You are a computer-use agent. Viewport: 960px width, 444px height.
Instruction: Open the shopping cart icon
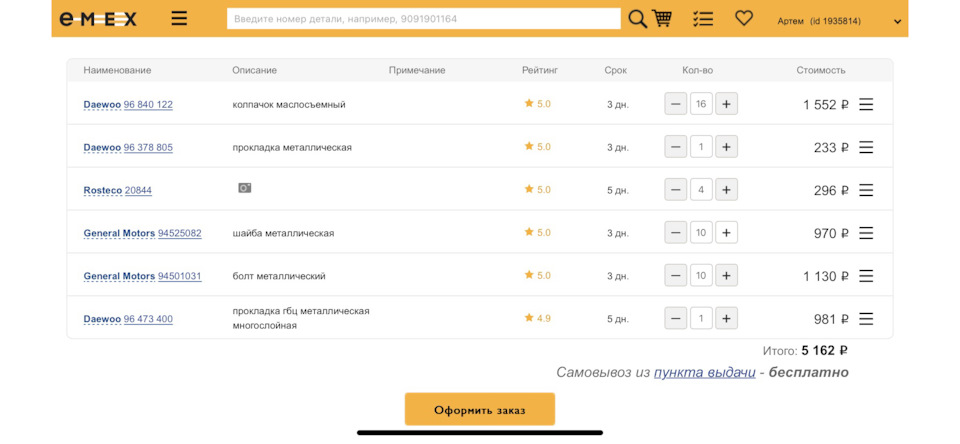click(662, 18)
